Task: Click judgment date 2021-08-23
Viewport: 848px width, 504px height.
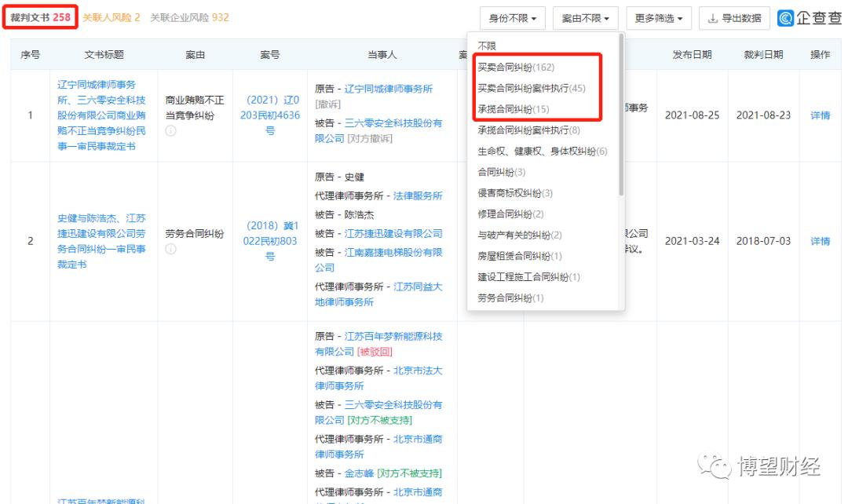Action: point(764,115)
